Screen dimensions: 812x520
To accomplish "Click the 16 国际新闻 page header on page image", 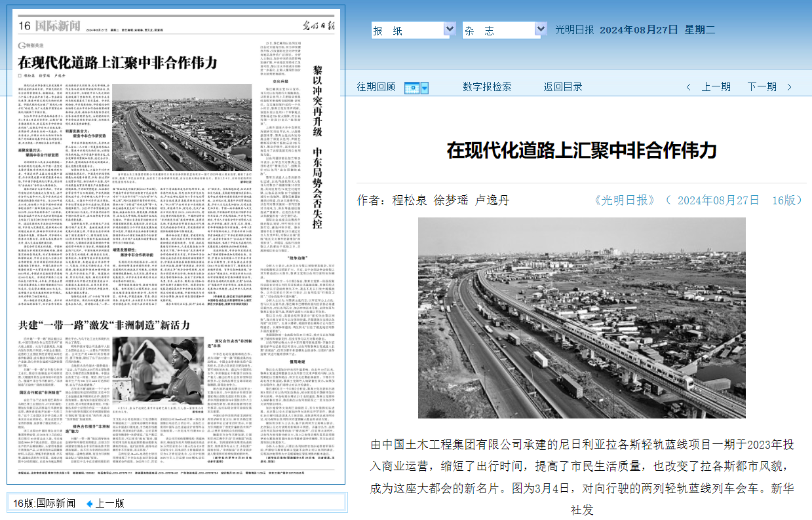I will point(49,26).
